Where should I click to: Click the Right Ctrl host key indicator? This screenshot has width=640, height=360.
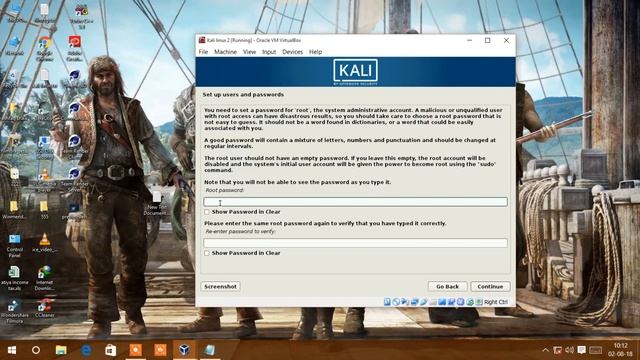point(496,302)
